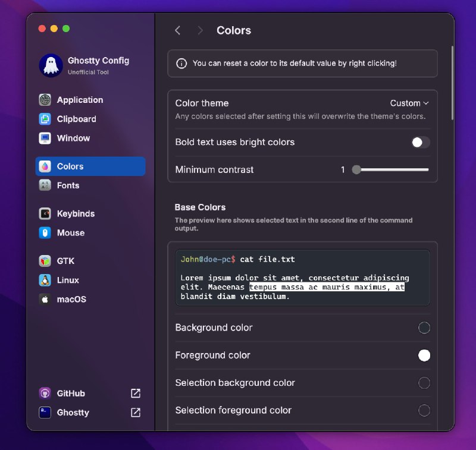Click the Minimum contrast slider handle
This screenshot has height=450, width=476.
tap(356, 169)
